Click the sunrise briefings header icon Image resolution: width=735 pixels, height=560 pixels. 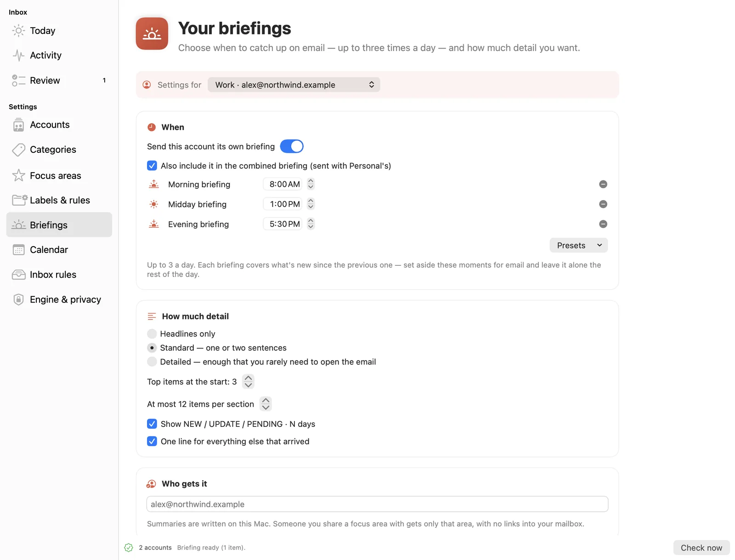click(152, 34)
